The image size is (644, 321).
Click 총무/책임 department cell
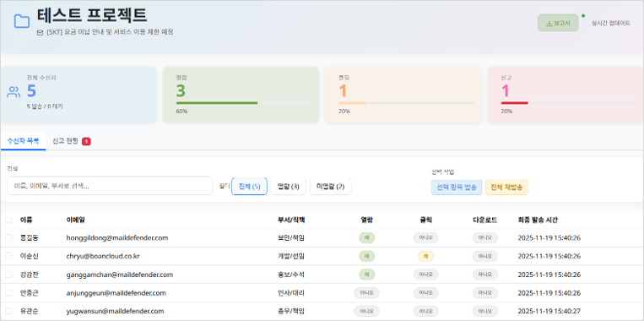[x=291, y=311]
